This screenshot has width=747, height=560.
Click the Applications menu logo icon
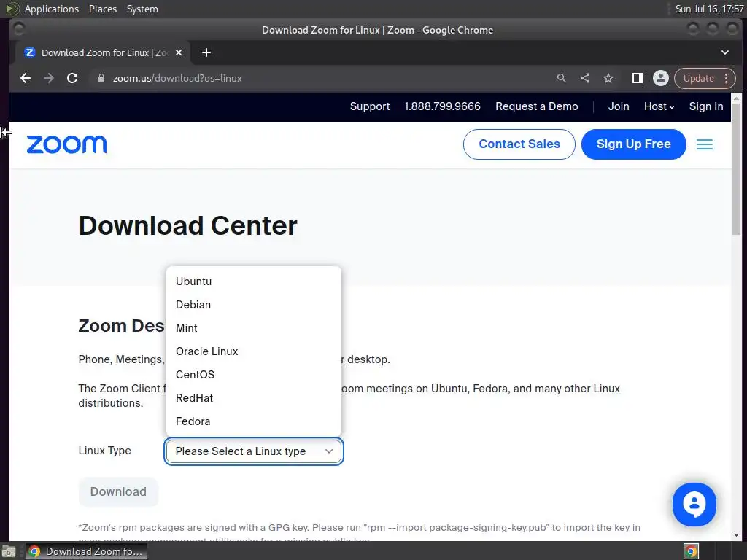click(x=12, y=9)
